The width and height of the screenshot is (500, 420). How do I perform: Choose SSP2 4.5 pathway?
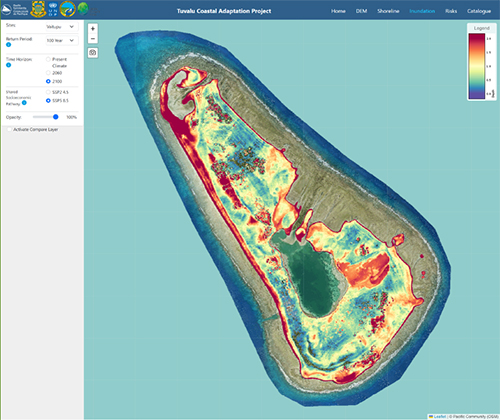pyautogui.click(x=48, y=92)
